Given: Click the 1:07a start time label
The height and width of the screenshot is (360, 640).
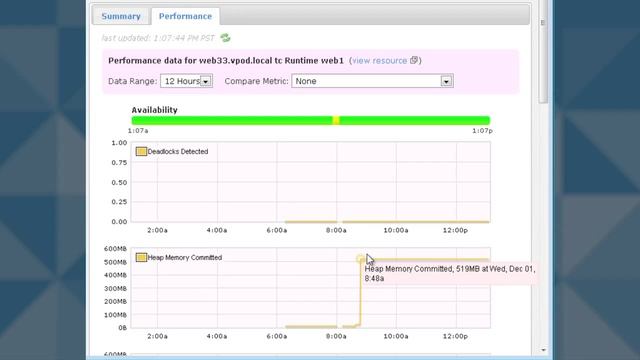Looking at the screenshot, I should [138, 131].
